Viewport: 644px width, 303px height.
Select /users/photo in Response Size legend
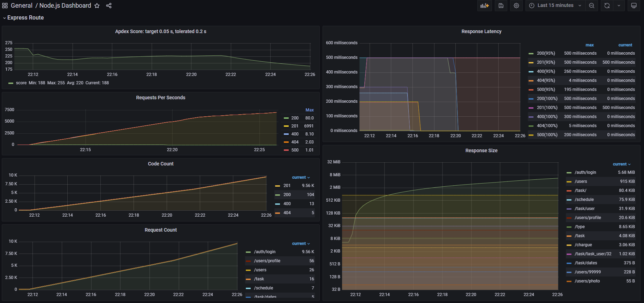(587, 281)
